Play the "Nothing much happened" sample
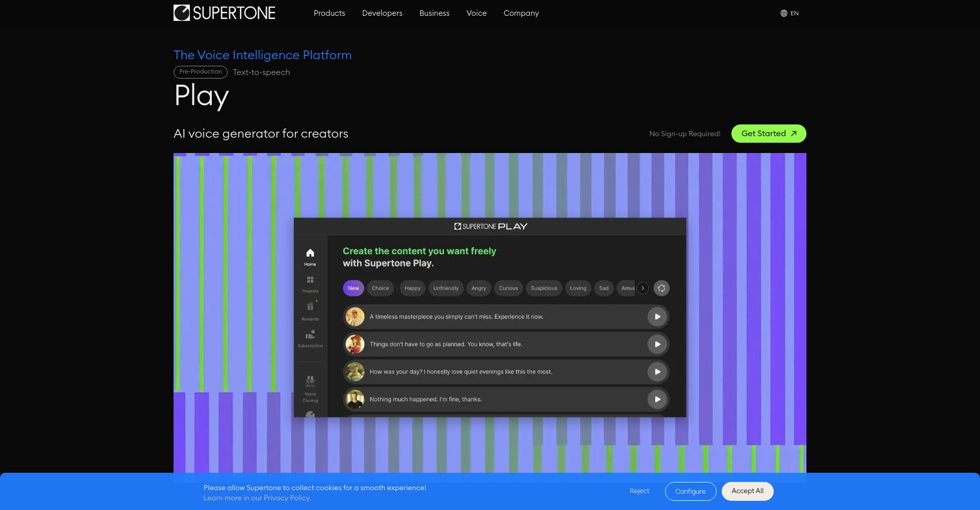Viewport: 980px width, 510px height. [x=657, y=399]
